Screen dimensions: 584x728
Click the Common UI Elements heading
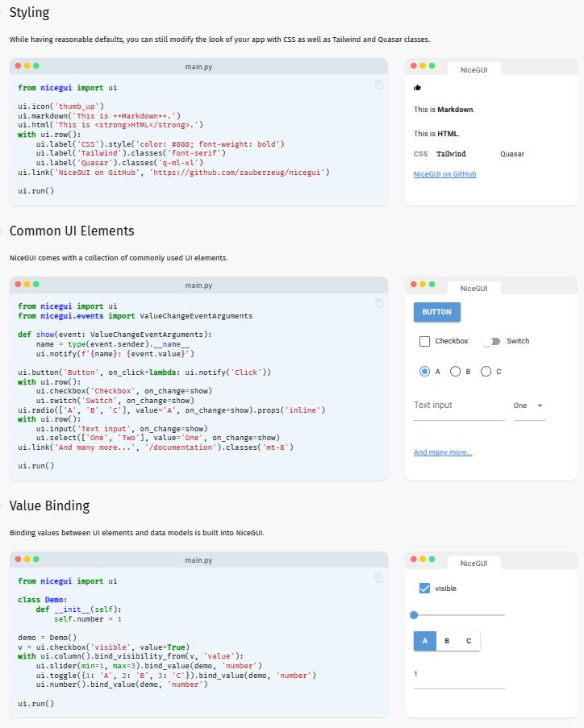pos(72,231)
